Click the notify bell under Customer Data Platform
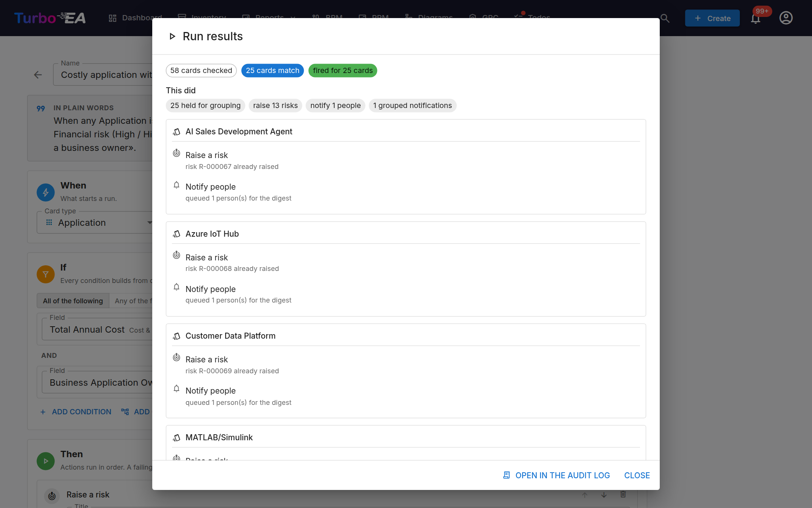Viewport: 812px width, 508px height. click(x=176, y=389)
